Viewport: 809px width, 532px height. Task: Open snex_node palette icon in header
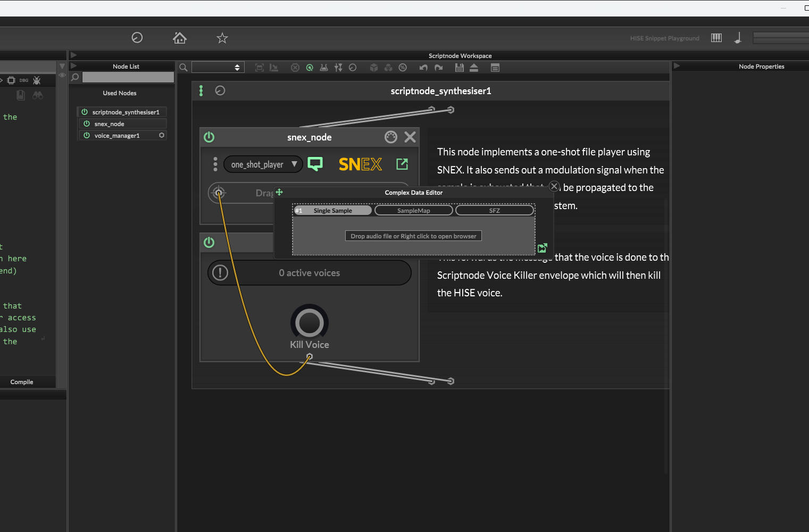[391, 137]
